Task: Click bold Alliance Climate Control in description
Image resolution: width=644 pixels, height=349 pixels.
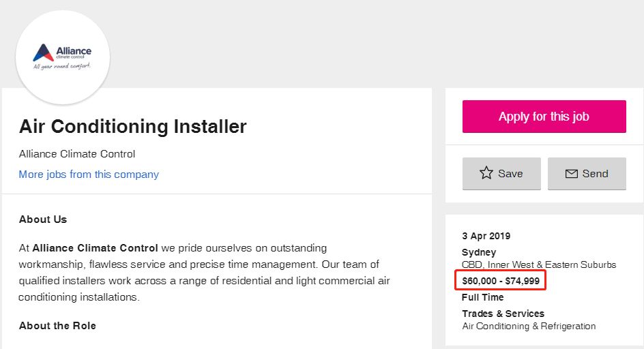Action: tap(96, 248)
